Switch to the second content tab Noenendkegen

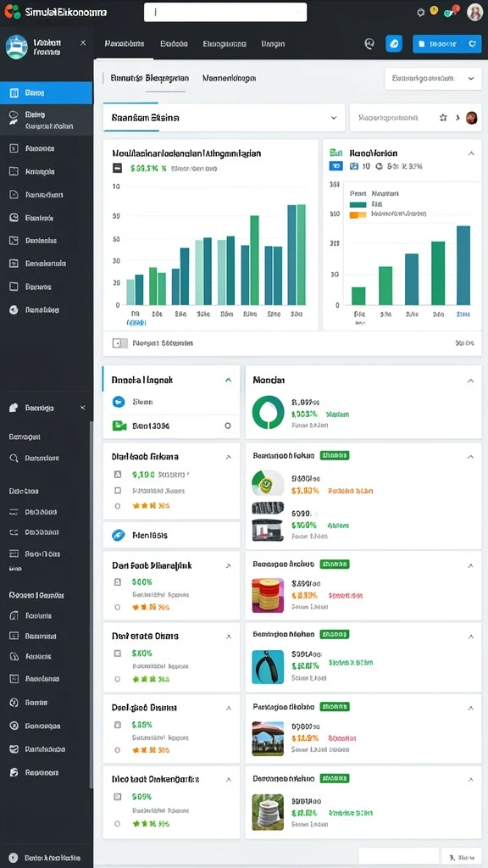coord(229,79)
